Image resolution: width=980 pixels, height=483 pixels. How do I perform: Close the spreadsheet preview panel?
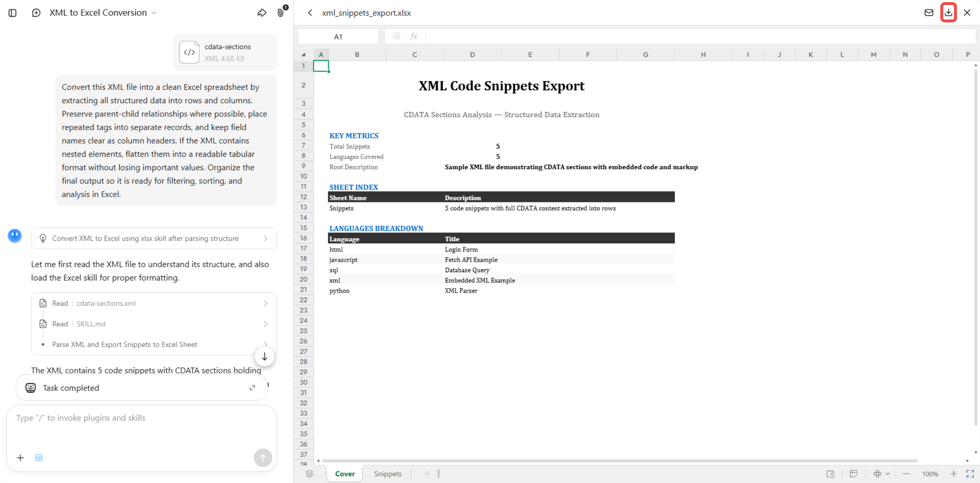click(967, 13)
